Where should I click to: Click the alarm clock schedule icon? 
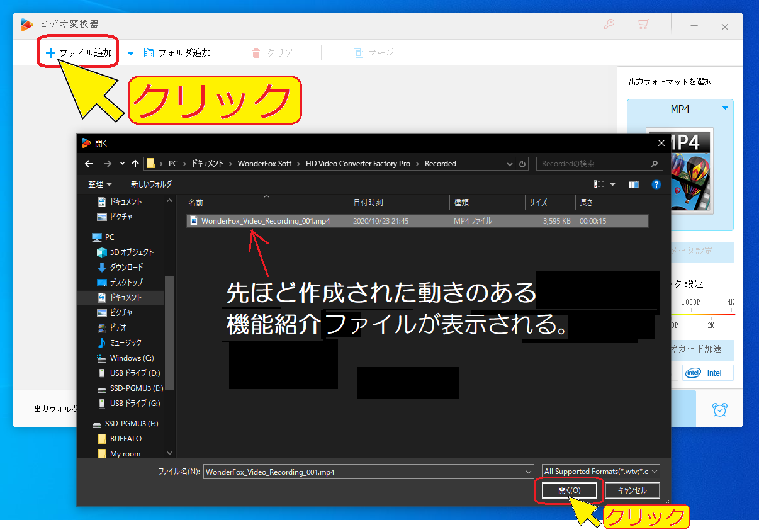[719, 409]
